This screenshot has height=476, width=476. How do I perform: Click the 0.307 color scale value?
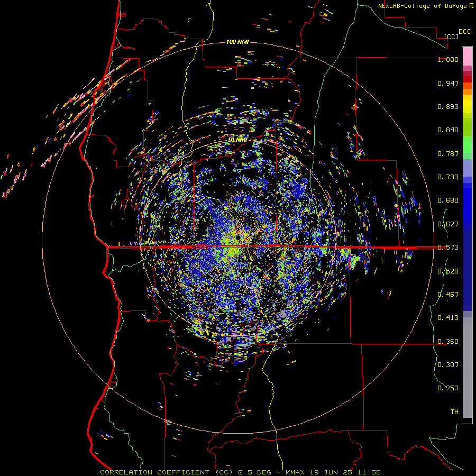click(448, 365)
